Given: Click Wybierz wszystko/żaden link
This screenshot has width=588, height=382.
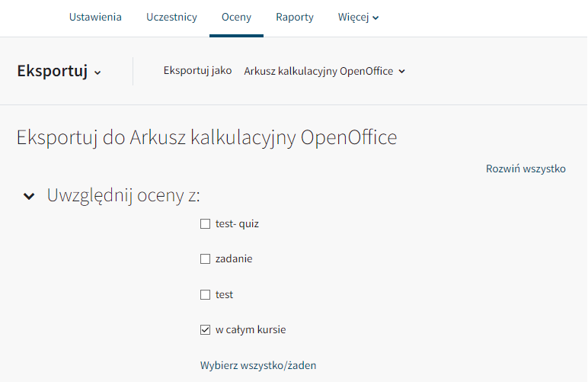Looking at the screenshot, I should [x=258, y=365].
